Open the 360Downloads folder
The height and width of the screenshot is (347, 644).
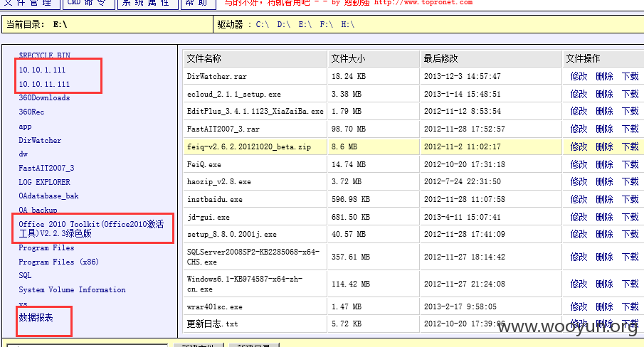[44, 98]
